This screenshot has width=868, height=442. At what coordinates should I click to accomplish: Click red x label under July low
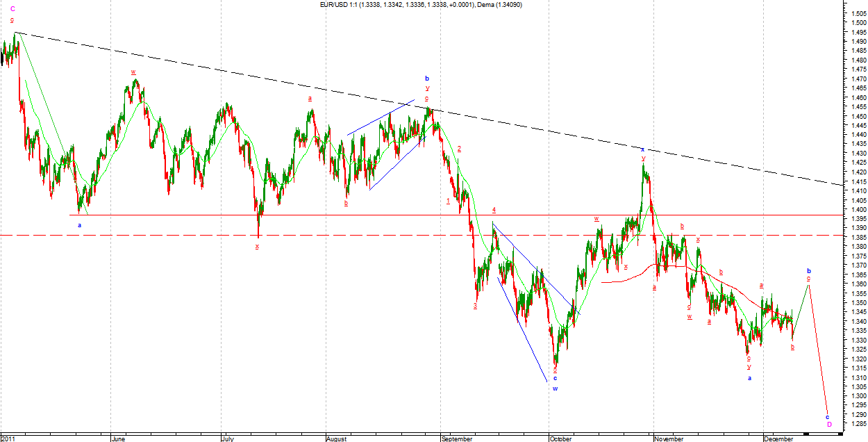257,247
